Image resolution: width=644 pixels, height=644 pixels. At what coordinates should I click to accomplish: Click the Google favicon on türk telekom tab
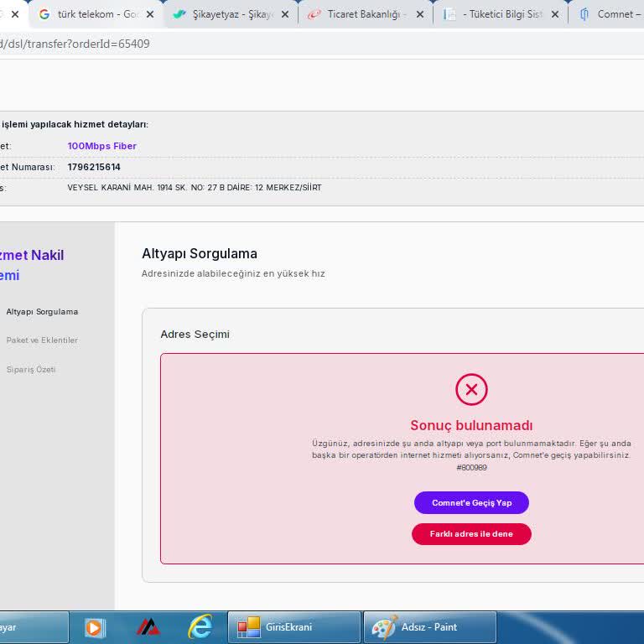point(44,15)
